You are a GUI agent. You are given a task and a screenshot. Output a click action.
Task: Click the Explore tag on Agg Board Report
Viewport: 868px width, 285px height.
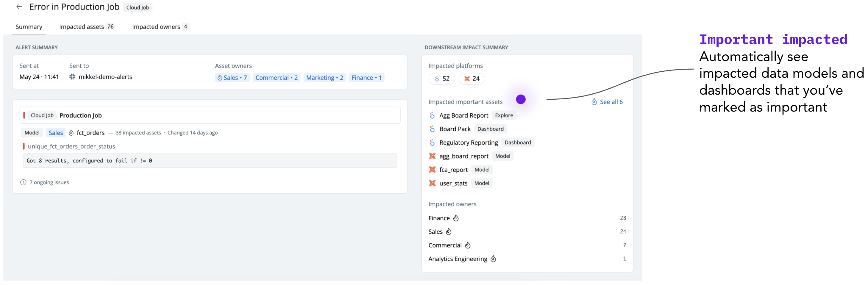(504, 115)
